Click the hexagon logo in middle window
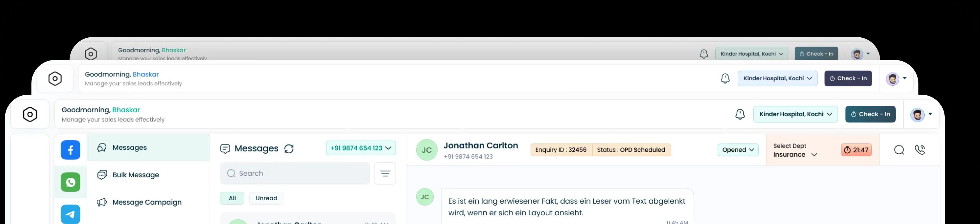 55,79
